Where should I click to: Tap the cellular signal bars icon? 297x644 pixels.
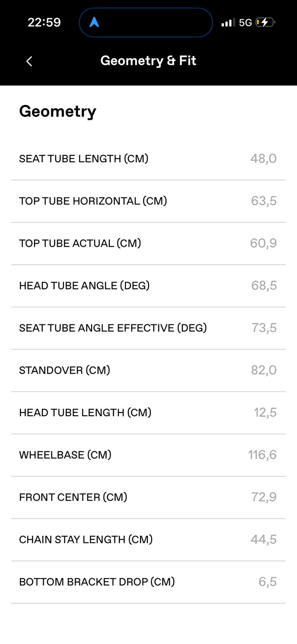228,23
